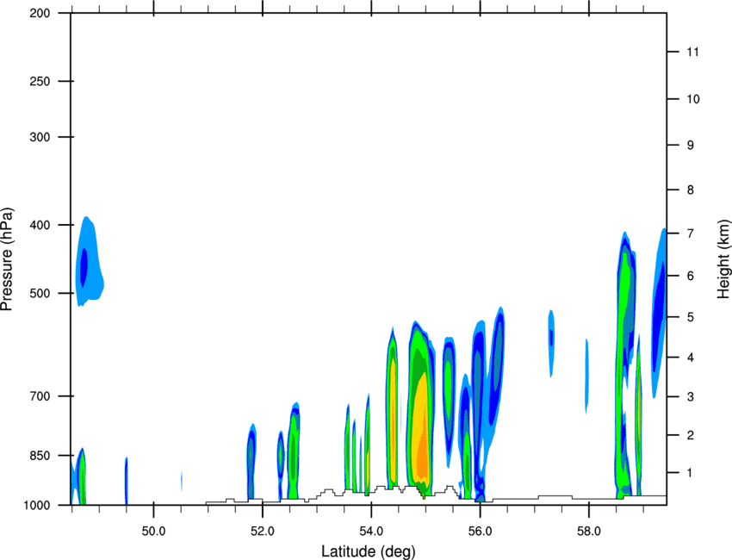This screenshot has width=732, height=560.
Task: Click the 400 pressure tick label
Action: (x=40, y=225)
